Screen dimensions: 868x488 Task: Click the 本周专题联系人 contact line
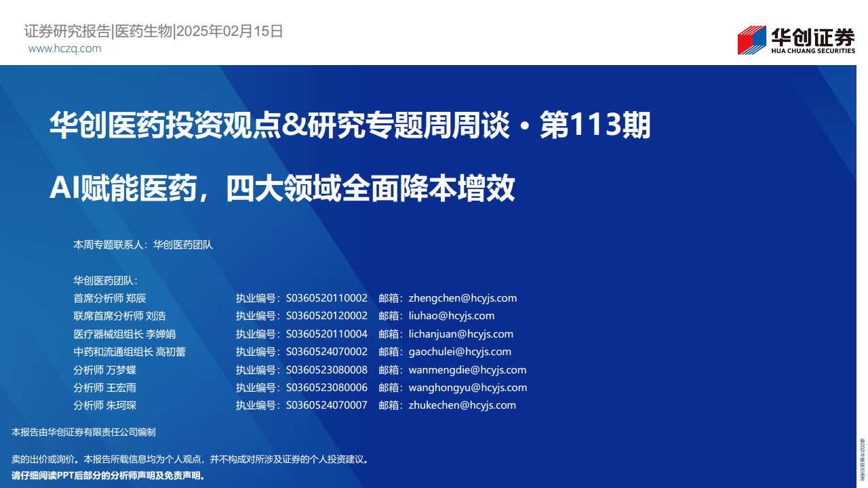[143, 245]
